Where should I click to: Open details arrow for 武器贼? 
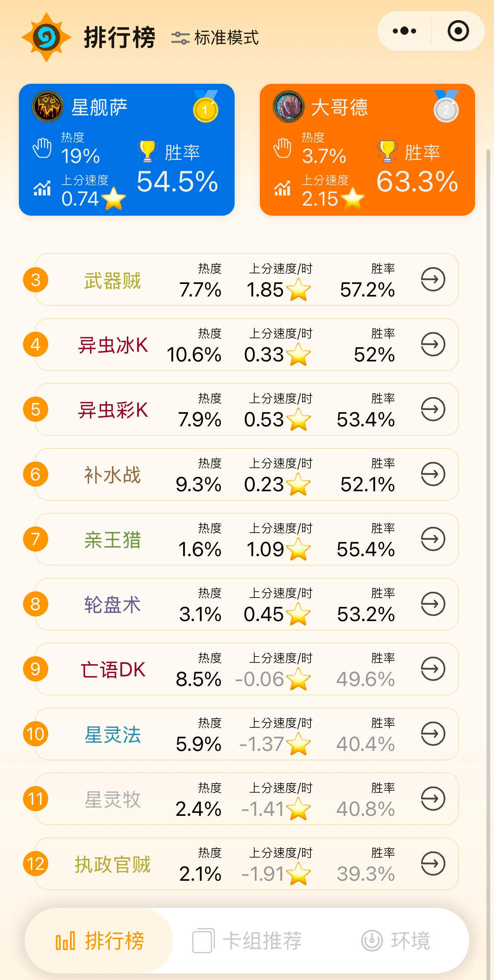pyautogui.click(x=432, y=279)
